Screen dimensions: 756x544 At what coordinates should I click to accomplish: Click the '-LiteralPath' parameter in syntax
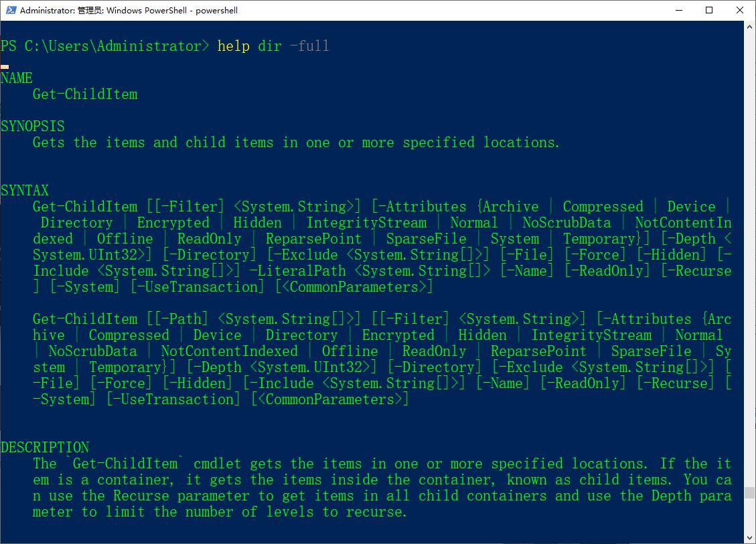tap(301, 271)
